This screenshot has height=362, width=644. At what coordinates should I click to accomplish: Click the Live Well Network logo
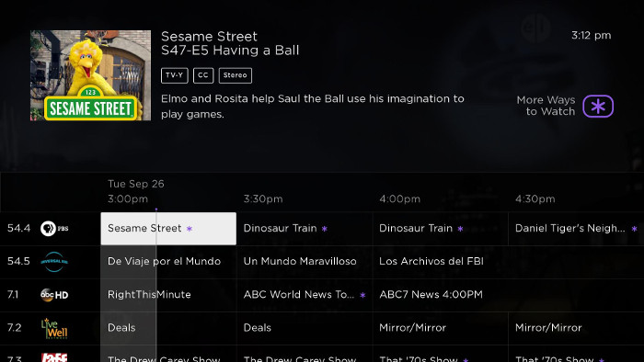tap(54, 328)
